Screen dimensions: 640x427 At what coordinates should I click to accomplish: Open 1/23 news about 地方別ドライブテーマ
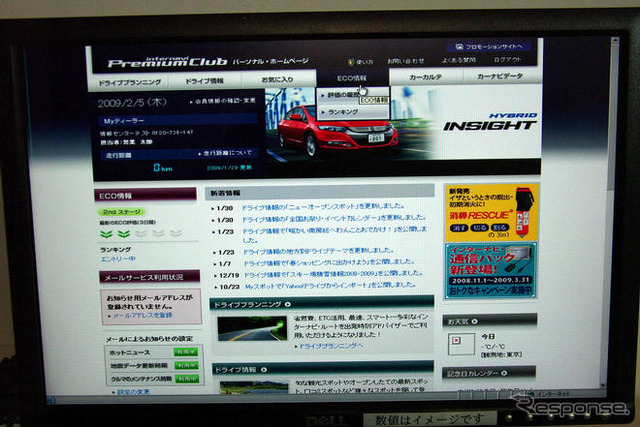[x=318, y=251]
